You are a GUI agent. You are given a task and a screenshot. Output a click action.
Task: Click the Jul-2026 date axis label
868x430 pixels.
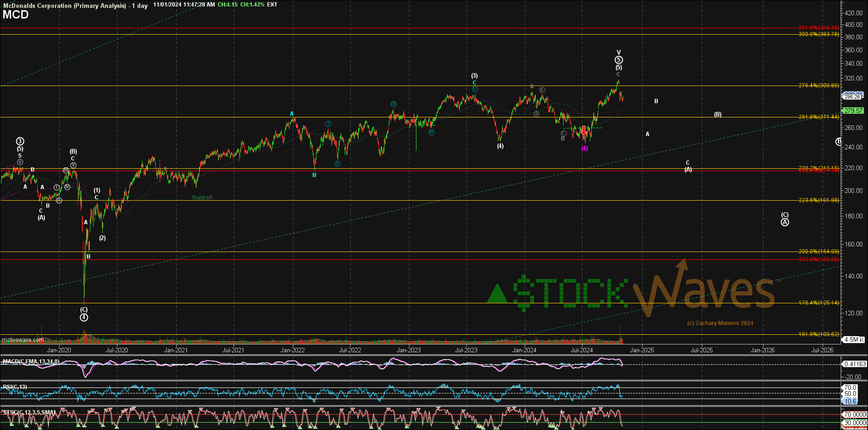[822, 350]
